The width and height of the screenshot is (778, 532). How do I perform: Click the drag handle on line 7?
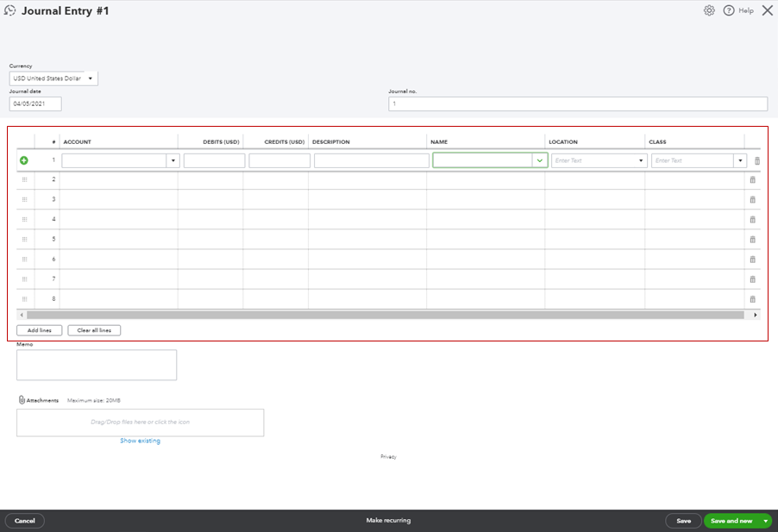tap(26, 279)
